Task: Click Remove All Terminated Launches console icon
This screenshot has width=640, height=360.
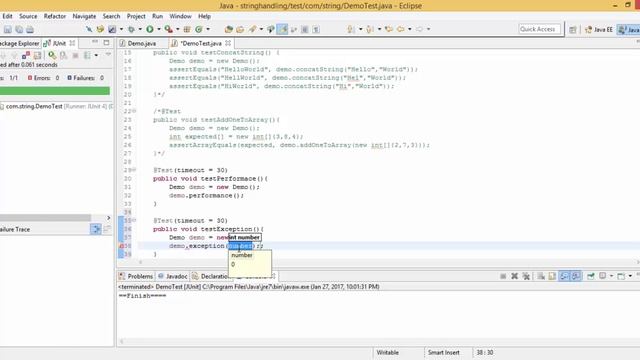Action: pos(526,276)
